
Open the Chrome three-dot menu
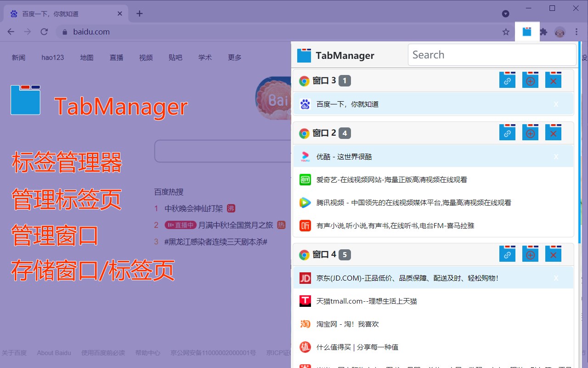point(577,32)
